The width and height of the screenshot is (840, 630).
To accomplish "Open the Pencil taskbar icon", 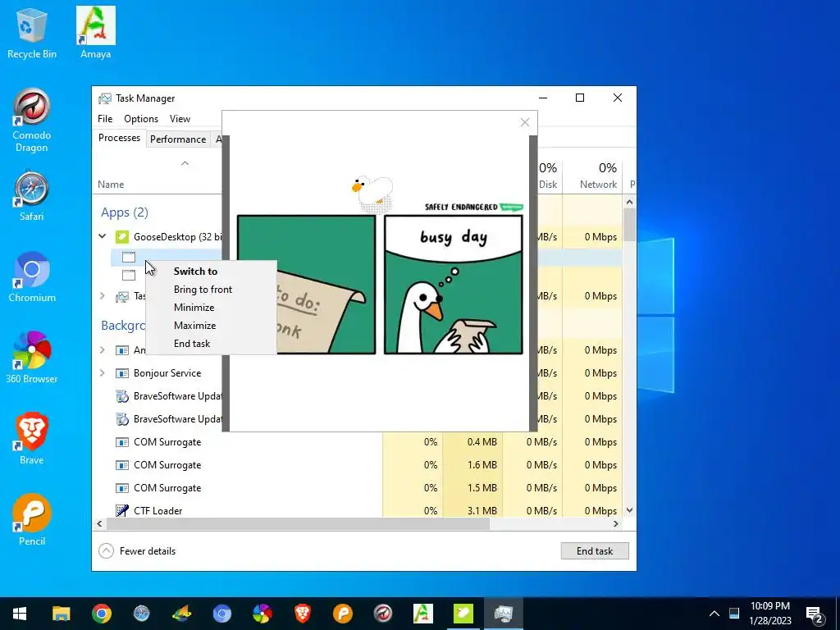I will pos(342,614).
